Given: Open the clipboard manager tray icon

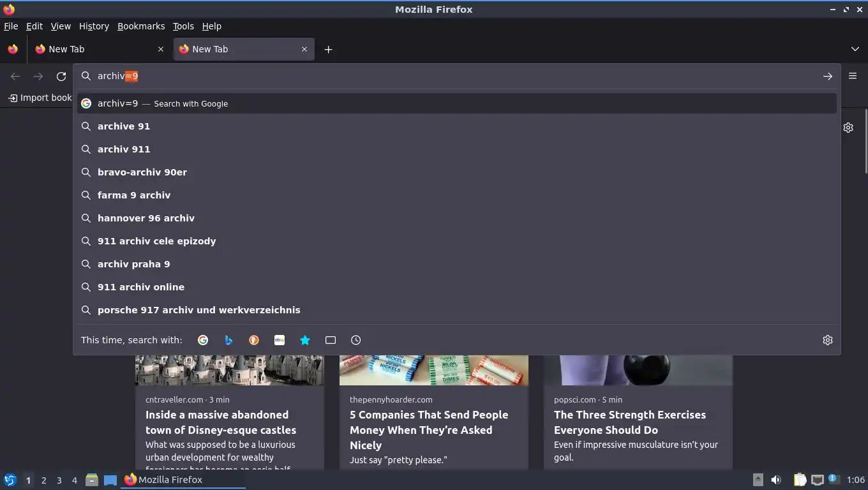Looking at the screenshot, I should pyautogui.click(x=800, y=480).
